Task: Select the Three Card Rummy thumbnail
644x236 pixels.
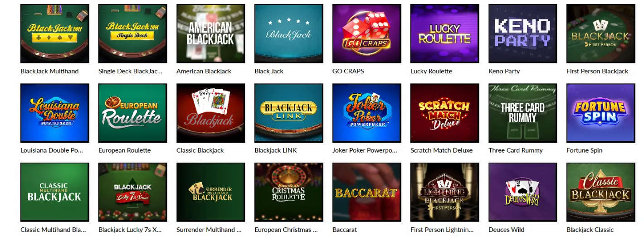Action: pyautogui.click(x=523, y=113)
